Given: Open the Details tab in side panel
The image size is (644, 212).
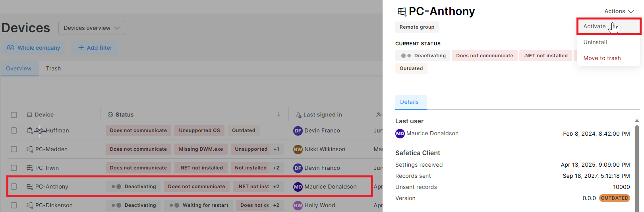Looking at the screenshot, I should click(x=410, y=102).
